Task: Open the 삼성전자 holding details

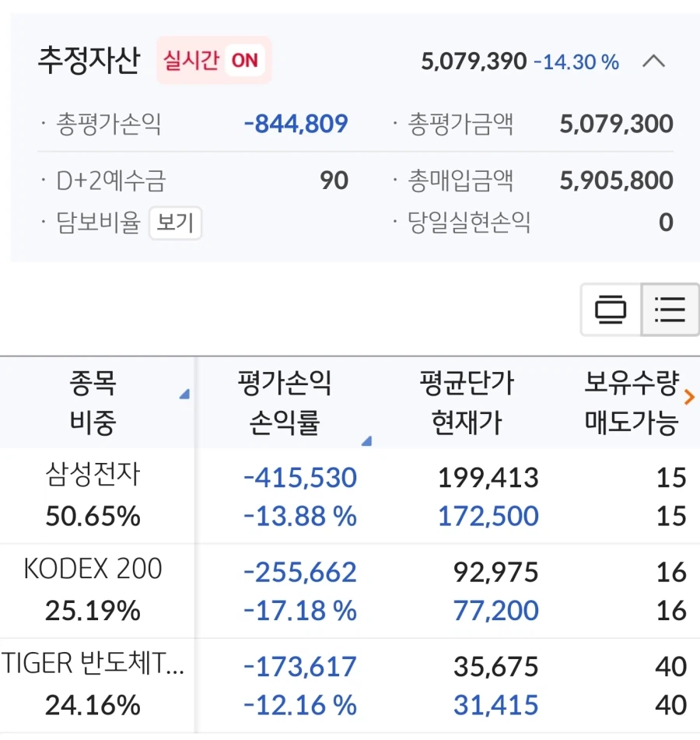Action: tap(93, 496)
